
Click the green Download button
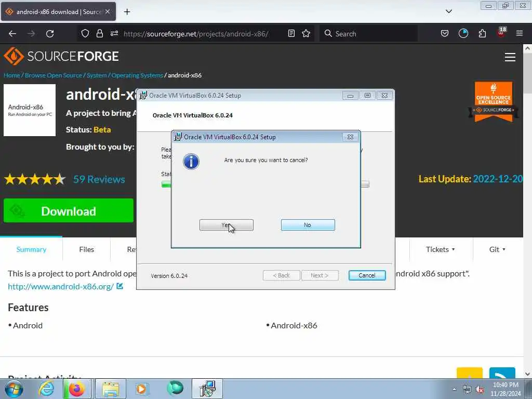69,211
